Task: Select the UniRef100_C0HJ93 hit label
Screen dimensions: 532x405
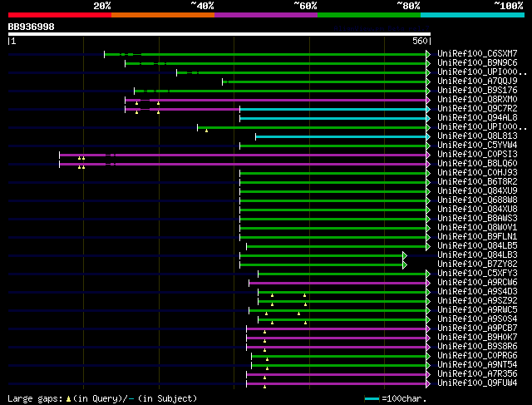Action: pyautogui.click(x=477, y=173)
